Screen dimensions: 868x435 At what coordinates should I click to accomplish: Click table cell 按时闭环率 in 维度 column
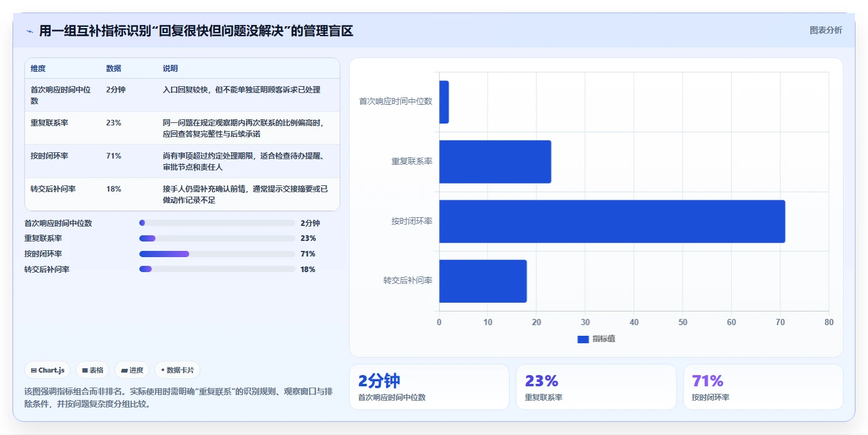click(49, 156)
